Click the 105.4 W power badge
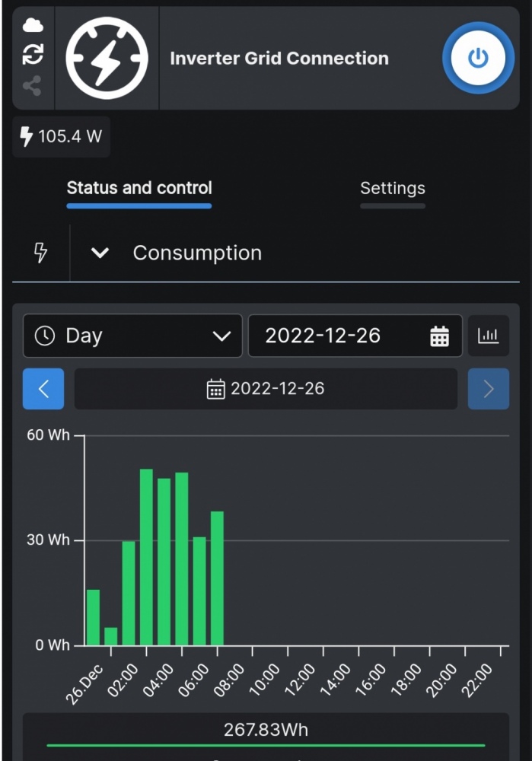 pyautogui.click(x=61, y=137)
